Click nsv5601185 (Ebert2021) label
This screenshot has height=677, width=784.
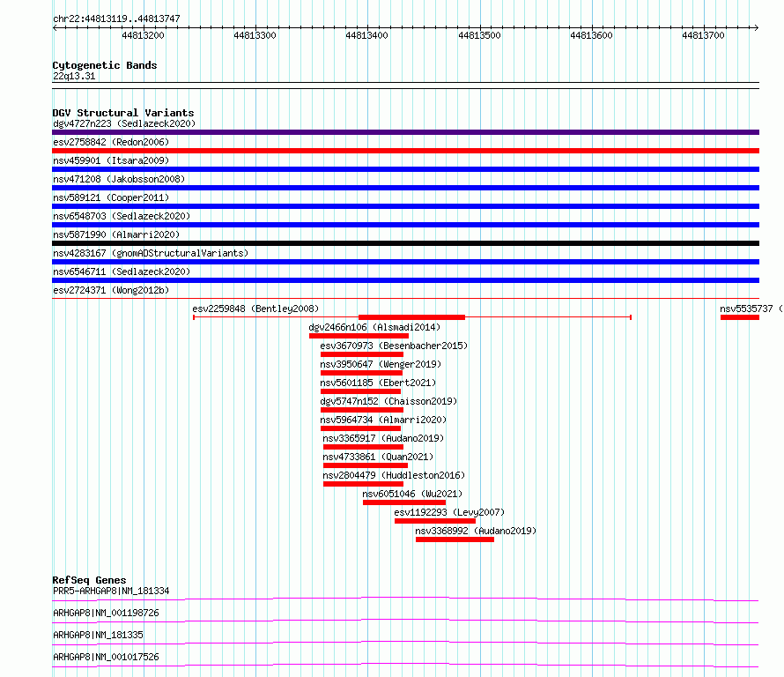point(378,383)
